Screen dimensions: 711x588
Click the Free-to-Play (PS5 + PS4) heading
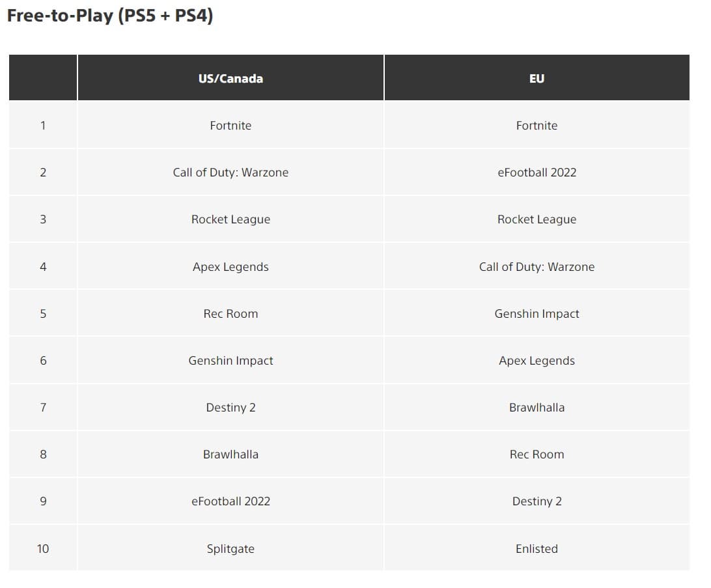[x=110, y=16]
